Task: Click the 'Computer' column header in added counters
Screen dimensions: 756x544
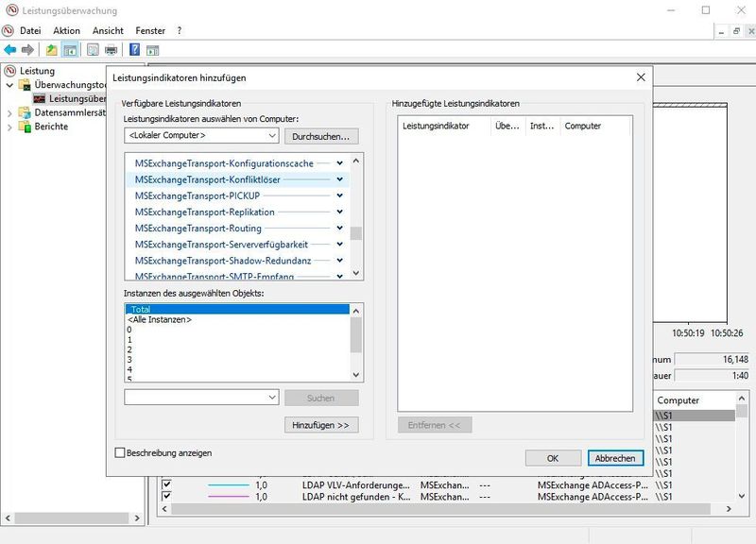Action: pos(595,126)
